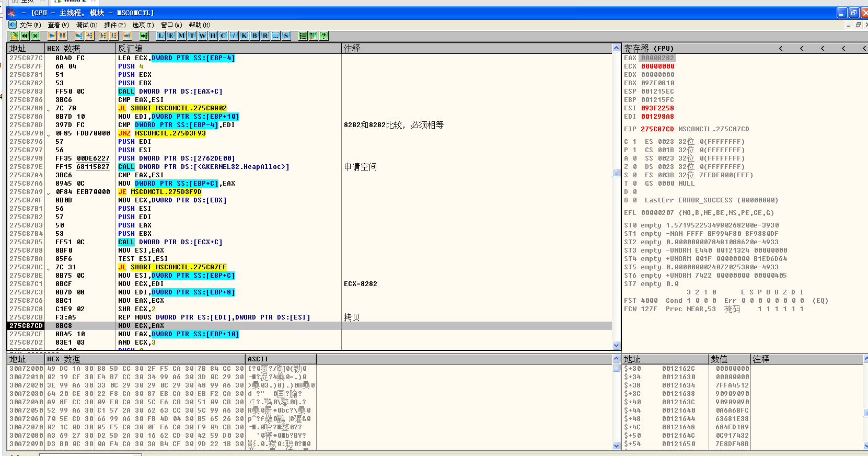Open the Memory map via M icon
The image size is (868, 456).
pyautogui.click(x=181, y=36)
